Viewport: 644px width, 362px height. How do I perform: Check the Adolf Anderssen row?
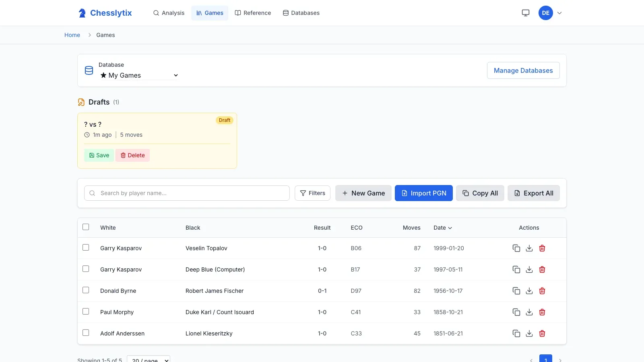(x=86, y=333)
